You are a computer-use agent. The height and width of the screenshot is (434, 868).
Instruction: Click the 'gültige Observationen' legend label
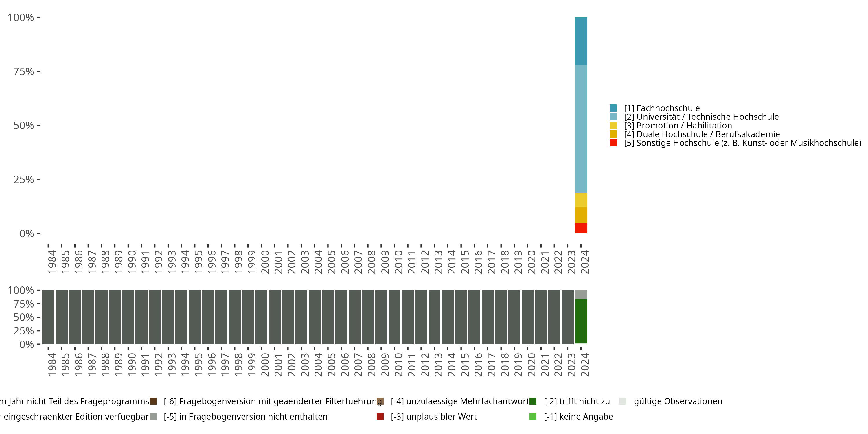(678, 401)
